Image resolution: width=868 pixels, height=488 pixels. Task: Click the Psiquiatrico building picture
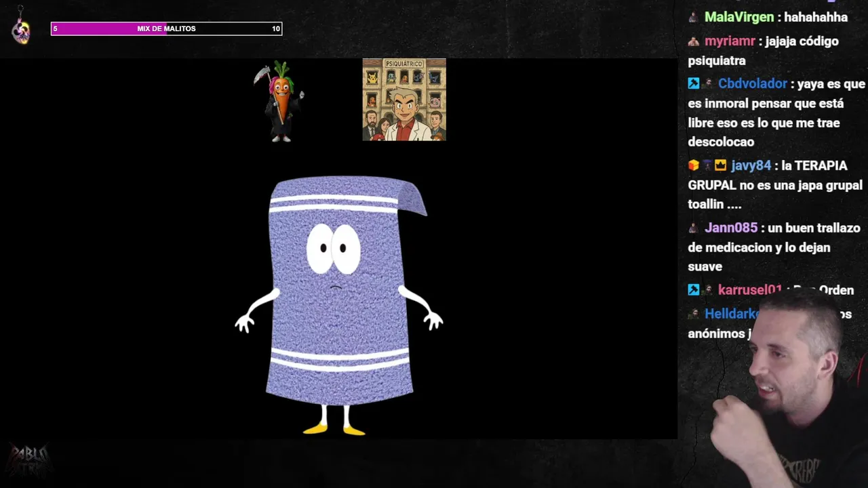point(404,100)
